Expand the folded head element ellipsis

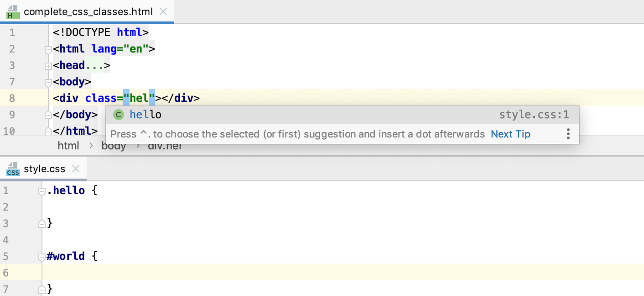(x=94, y=65)
